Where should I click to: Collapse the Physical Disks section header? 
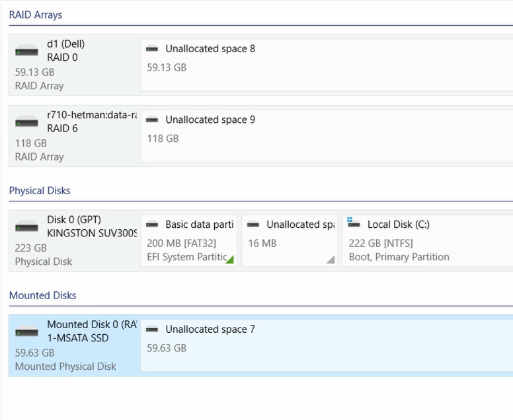[x=40, y=191]
